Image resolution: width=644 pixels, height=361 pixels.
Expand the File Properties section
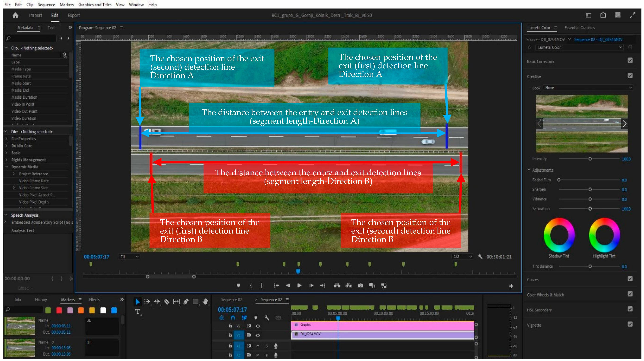[6, 139]
